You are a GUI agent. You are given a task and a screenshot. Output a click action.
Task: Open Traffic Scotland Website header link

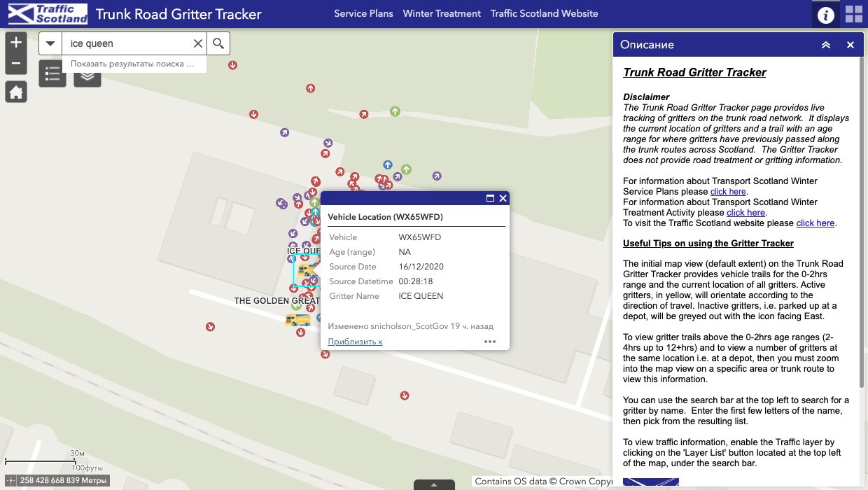[544, 13]
